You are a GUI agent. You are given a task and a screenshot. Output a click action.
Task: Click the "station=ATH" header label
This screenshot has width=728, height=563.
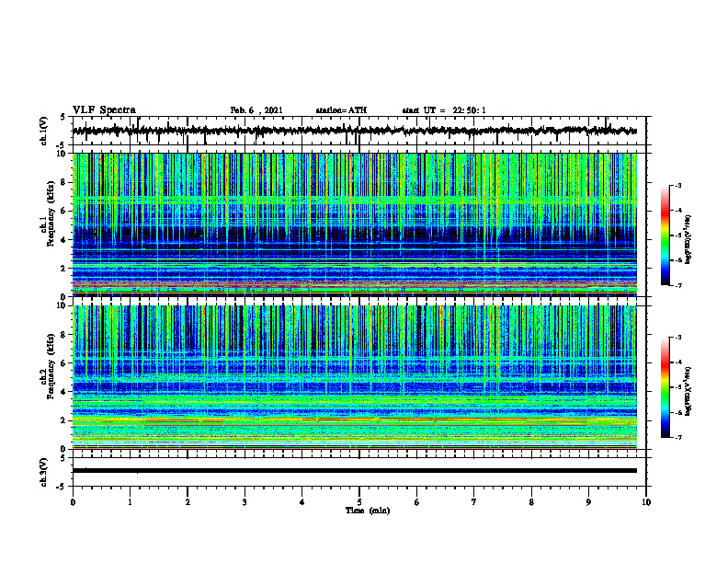(341, 110)
